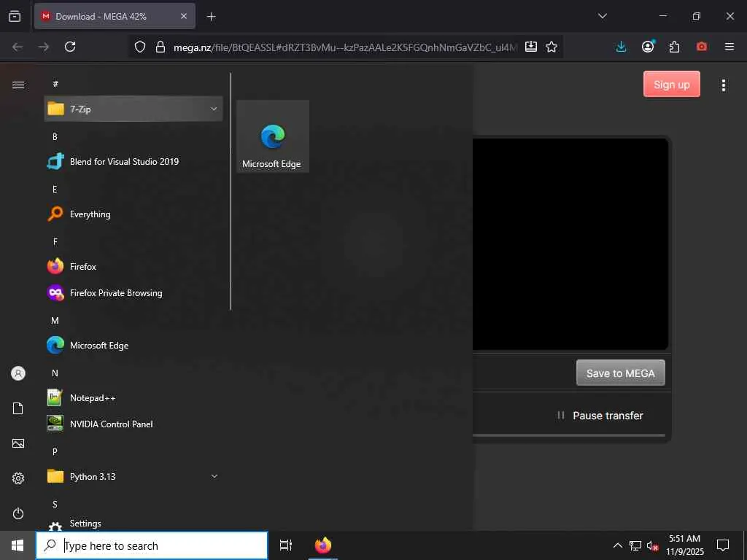This screenshot has width=747, height=560.
Task: Launch Blend for Visual Studio 2019
Action: (133, 161)
